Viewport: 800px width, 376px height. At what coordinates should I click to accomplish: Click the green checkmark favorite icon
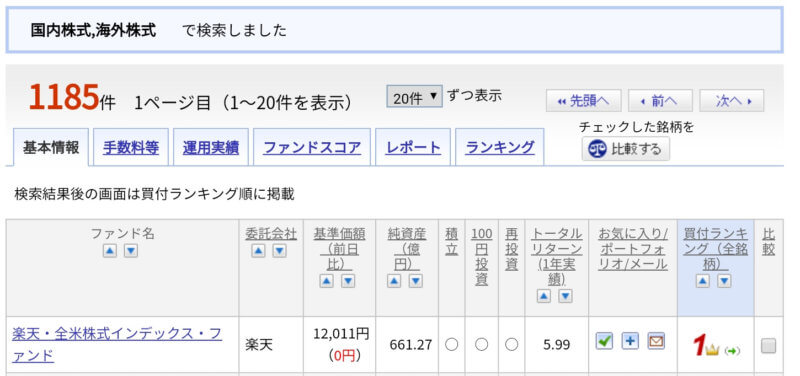tap(604, 341)
